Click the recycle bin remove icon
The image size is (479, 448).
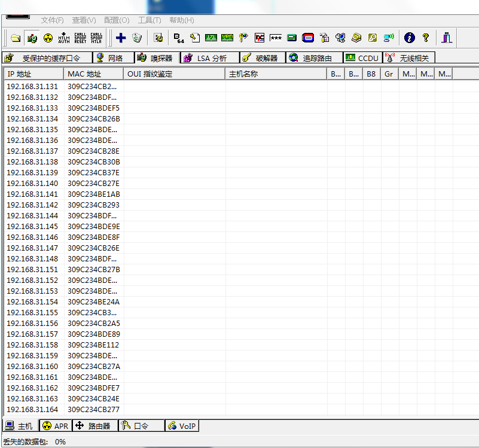pyautogui.click(x=137, y=38)
